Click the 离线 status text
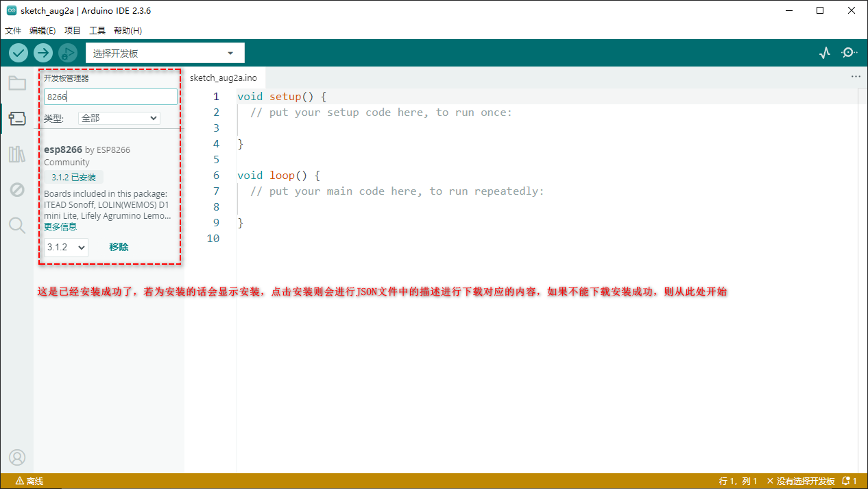This screenshot has width=868, height=489. click(35, 481)
